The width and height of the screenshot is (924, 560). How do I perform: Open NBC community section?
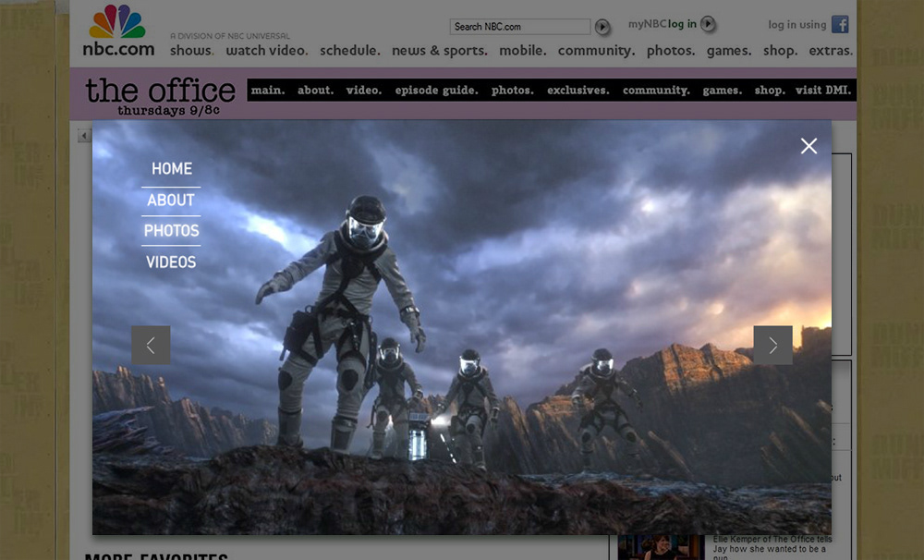[x=596, y=51]
